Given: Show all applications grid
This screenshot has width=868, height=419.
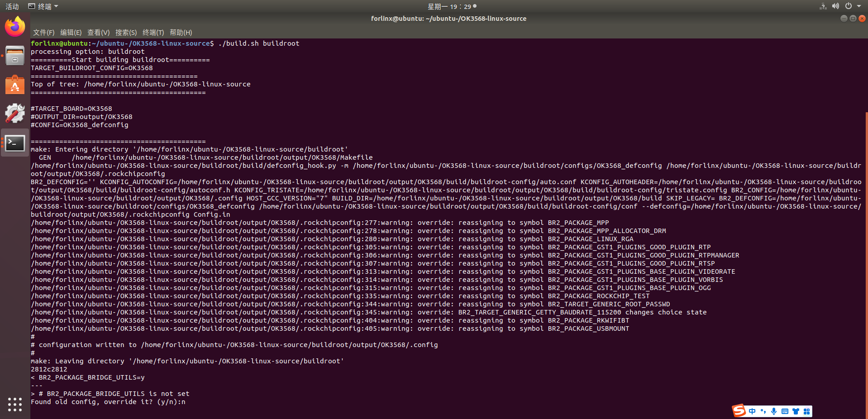Looking at the screenshot, I should click(x=15, y=404).
